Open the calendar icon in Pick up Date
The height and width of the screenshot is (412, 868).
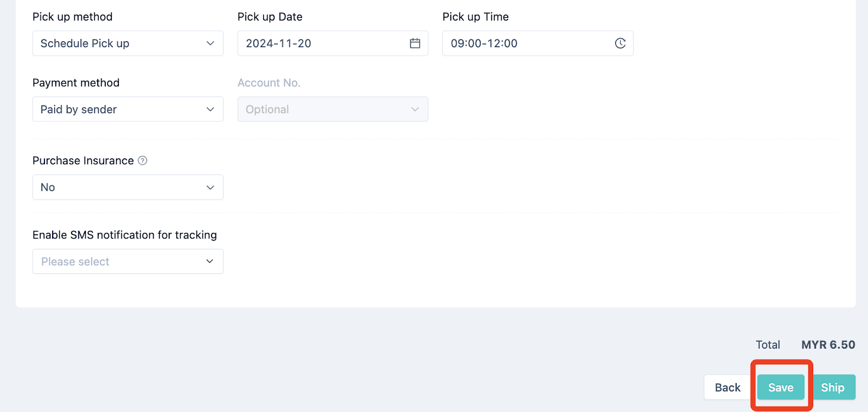coord(415,43)
